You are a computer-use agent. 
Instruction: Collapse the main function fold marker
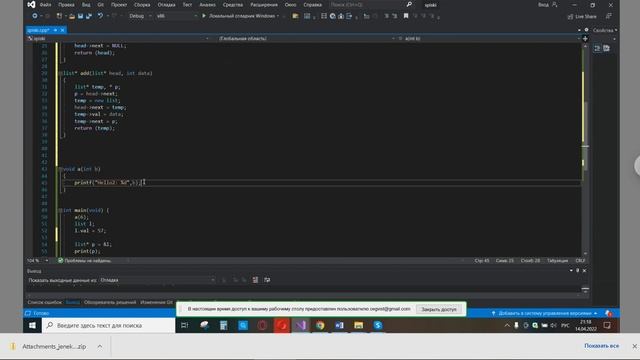(x=60, y=211)
